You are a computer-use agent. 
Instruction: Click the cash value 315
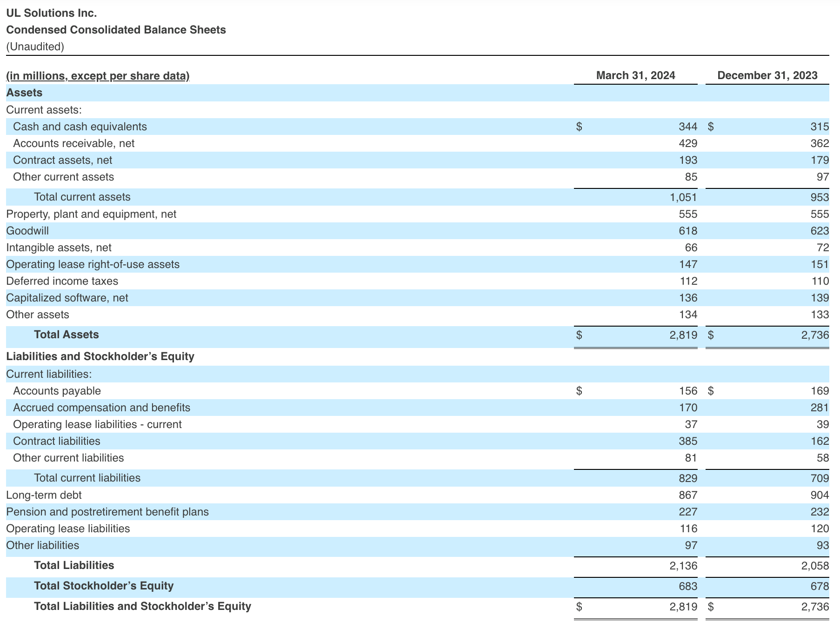point(820,127)
